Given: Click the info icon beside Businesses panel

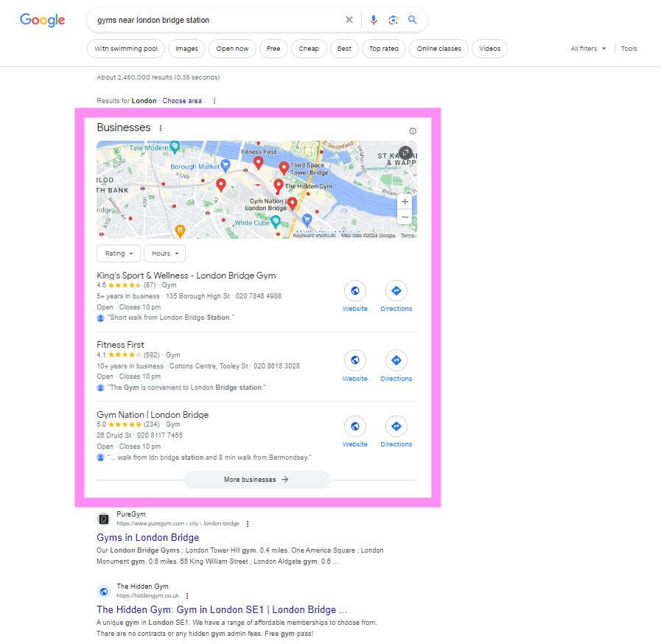Looking at the screenshot, I should pyautogui.click(x=413, y=130).
